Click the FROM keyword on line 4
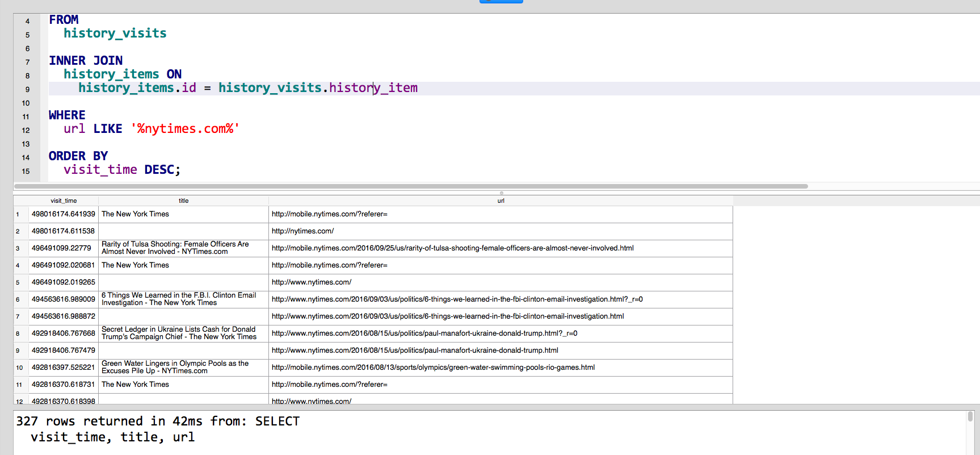The image size is (980, 455). pyautogui.click(x=64, y=20)
